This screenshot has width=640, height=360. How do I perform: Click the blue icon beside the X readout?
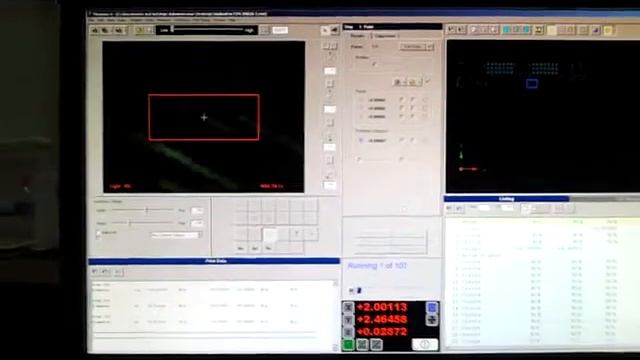[x=432, y=307]
